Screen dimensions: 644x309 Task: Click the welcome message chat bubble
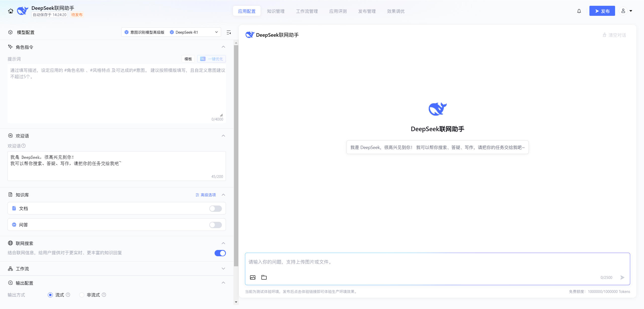coord(437,147)
